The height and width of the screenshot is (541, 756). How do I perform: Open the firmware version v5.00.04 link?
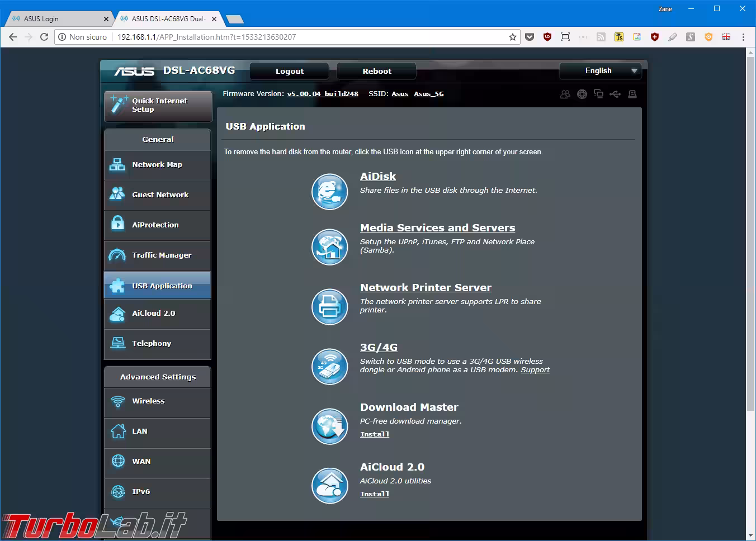[323, 94]
